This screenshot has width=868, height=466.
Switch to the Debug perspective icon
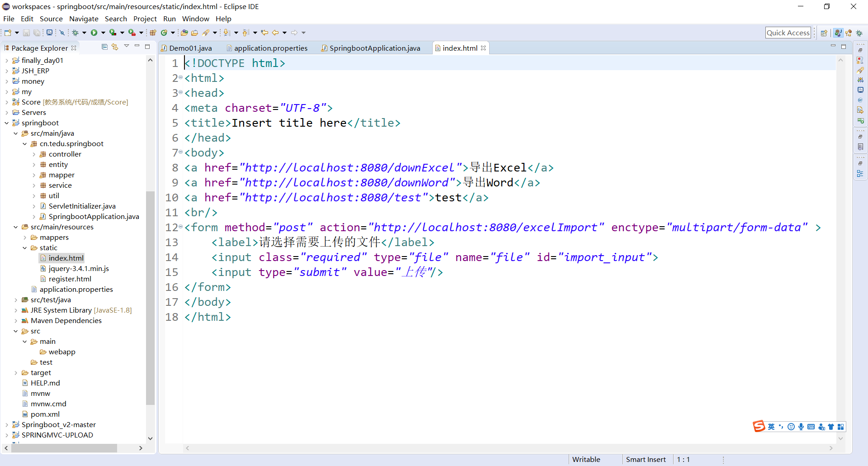click(x=859, y=33)
